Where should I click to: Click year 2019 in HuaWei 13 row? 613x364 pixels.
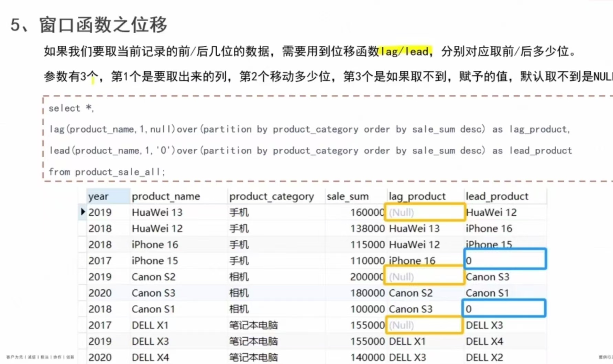[x=100, y=212]
